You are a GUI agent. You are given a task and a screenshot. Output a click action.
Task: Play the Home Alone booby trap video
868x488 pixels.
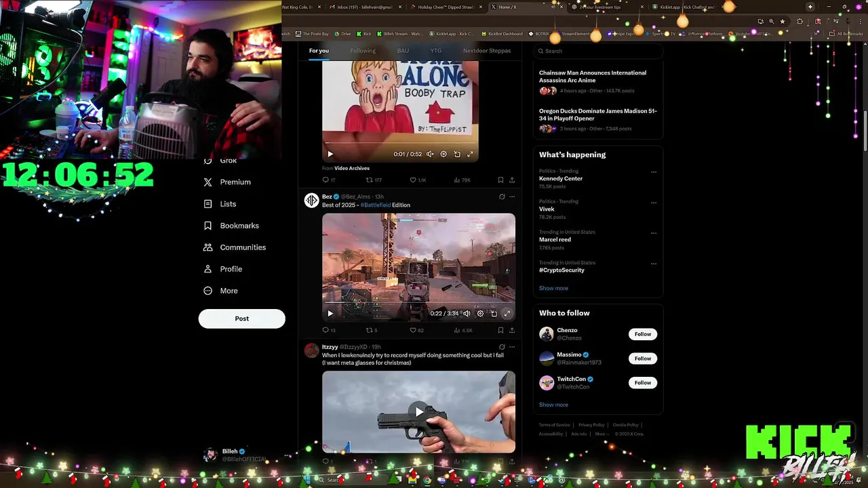pos(330,155)
